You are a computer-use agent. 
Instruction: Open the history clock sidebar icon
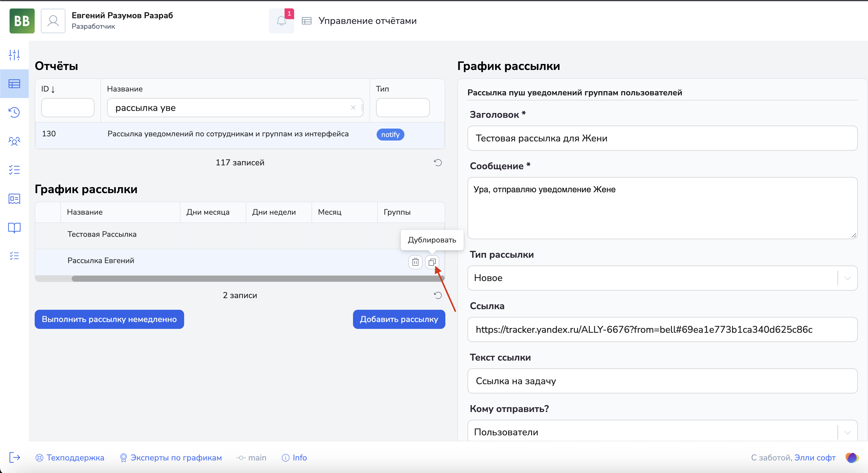14,112
